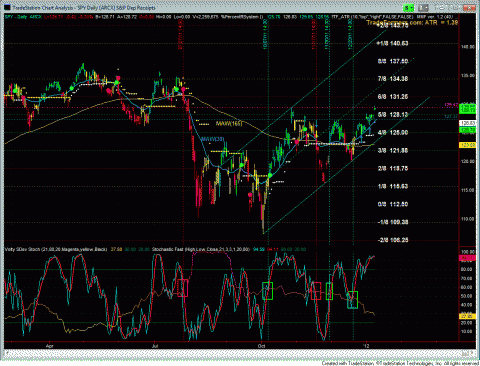
Task: Click the yellow 123.00 price marker on axis
Action: (468, 145)
